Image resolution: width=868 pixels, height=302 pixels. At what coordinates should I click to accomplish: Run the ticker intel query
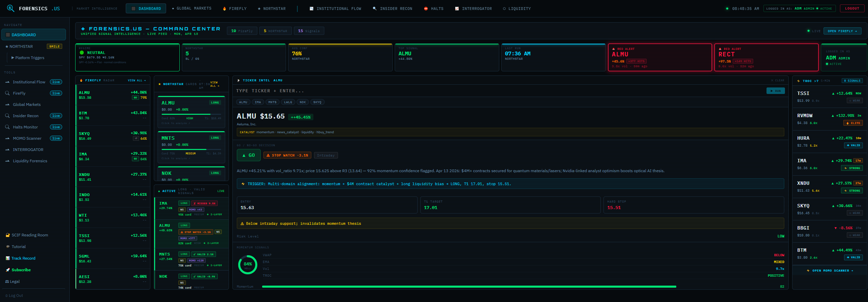(x=775, y=91)
